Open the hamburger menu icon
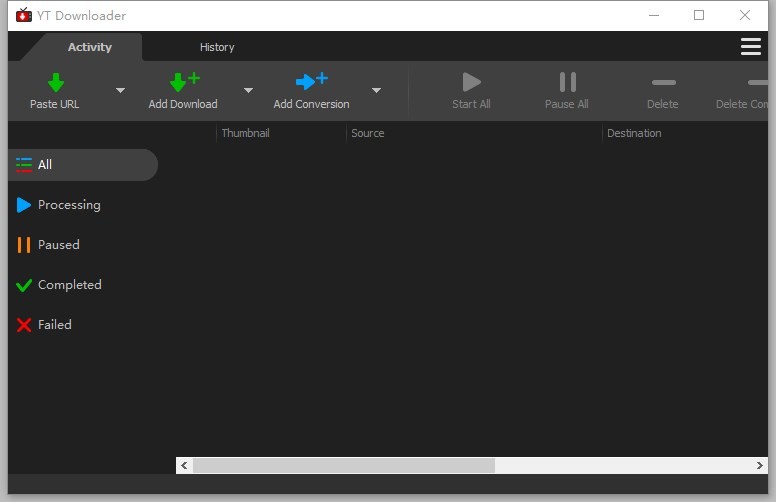 tap(750, 47)
